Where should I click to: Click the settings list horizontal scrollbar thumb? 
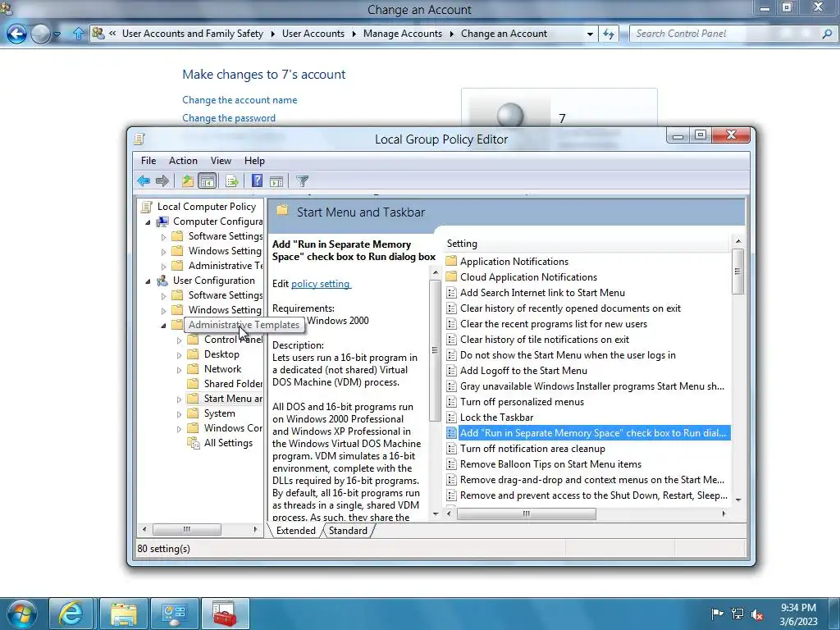526,514
